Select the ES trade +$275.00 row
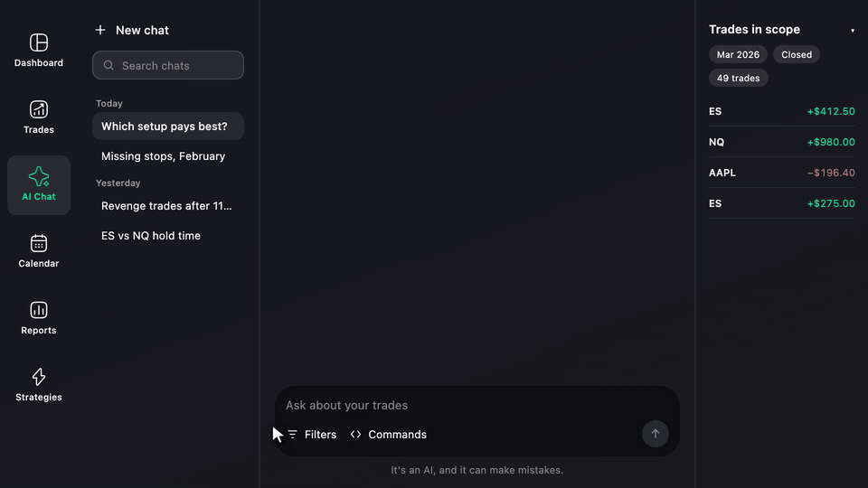Screen dimensions: 868x488 pos(781,203)
